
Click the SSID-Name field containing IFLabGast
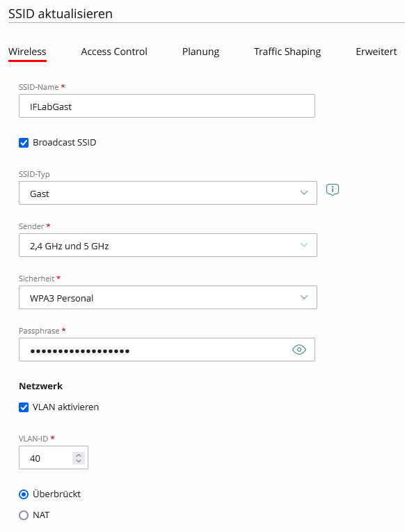[167, 106]
